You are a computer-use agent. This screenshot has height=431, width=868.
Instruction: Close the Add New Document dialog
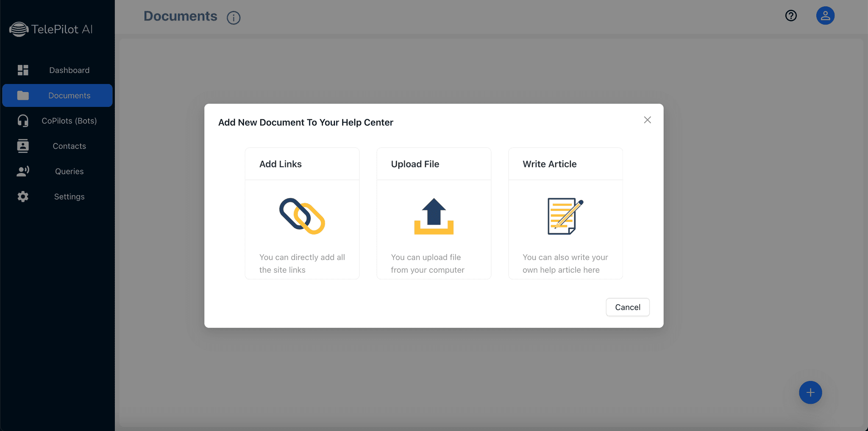coord(647,120)
